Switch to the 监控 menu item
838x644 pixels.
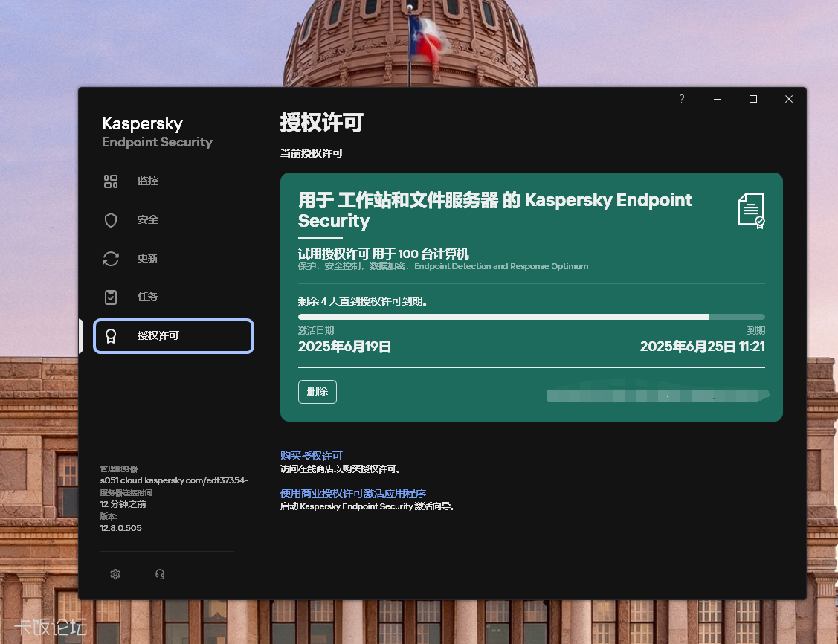click(173, 181)
